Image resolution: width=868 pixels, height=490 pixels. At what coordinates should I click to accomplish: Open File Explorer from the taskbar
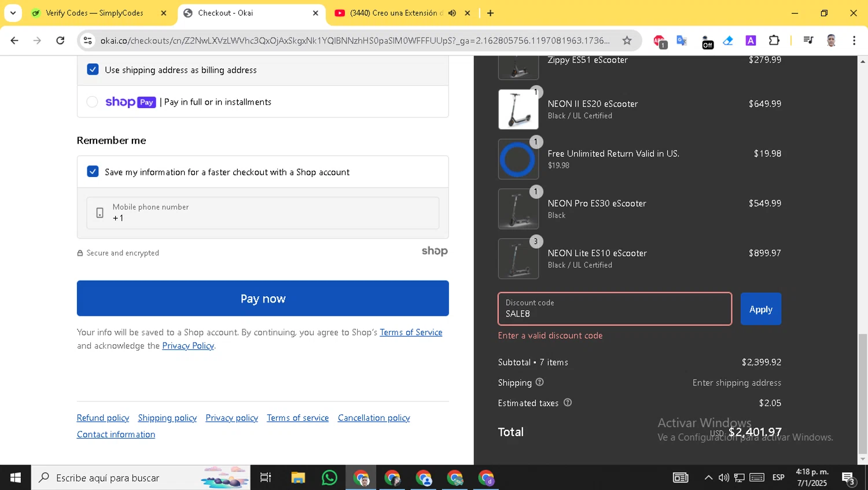pos(298,478)
